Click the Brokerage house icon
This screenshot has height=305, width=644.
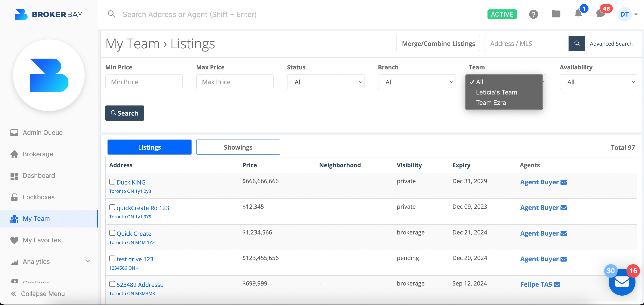coord(14,154)
